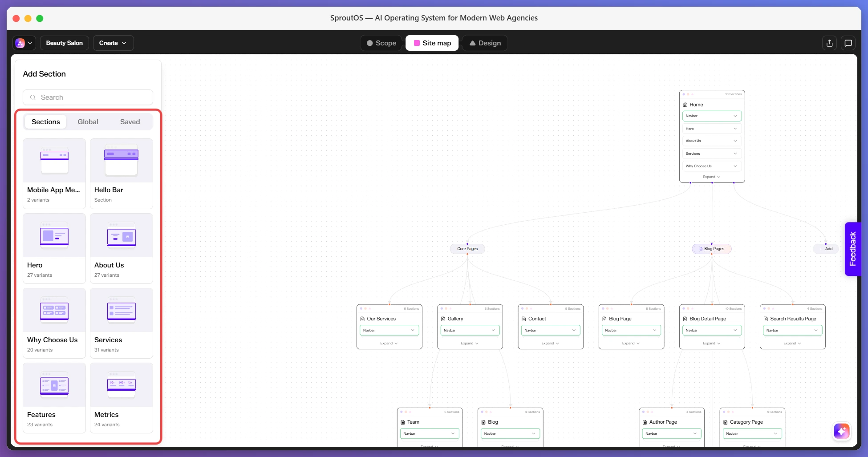Expand all sections of Home page
The image size is (868, 457).
[711, 177]
